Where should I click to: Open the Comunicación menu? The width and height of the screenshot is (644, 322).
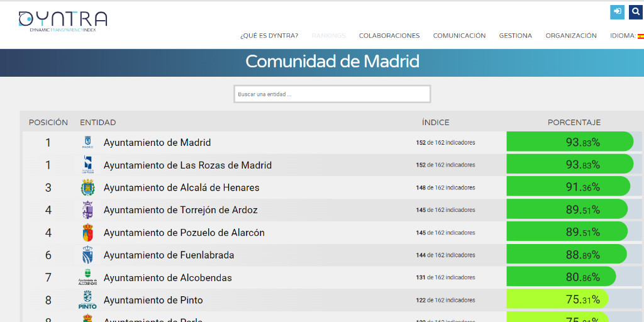(459, 36)
